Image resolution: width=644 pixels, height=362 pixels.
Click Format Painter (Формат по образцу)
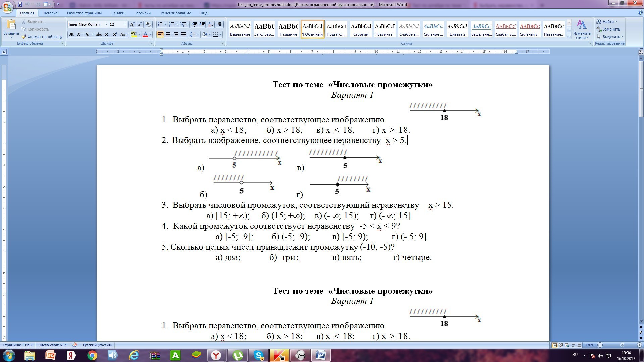[x=42, y=37]
